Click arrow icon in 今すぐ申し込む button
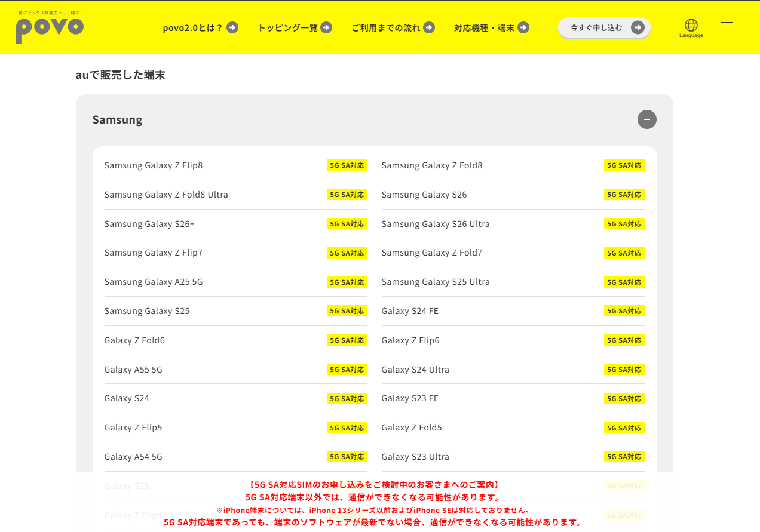 click(x=638, y=27)
